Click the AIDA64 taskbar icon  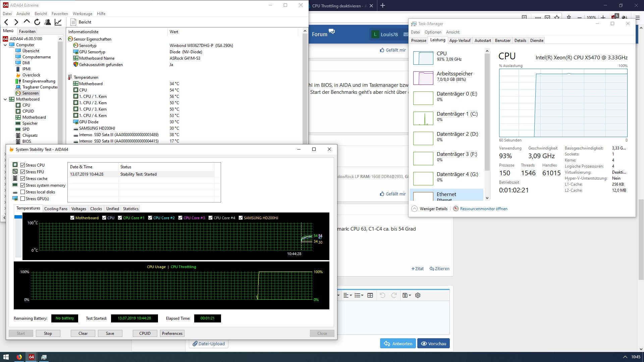point(32,357)
